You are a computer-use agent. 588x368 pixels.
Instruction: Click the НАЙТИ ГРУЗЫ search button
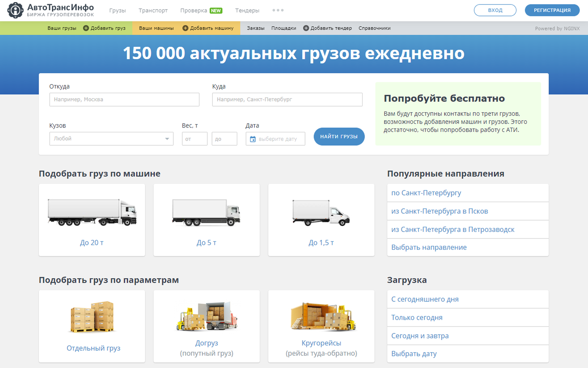(x=339, y=136)
